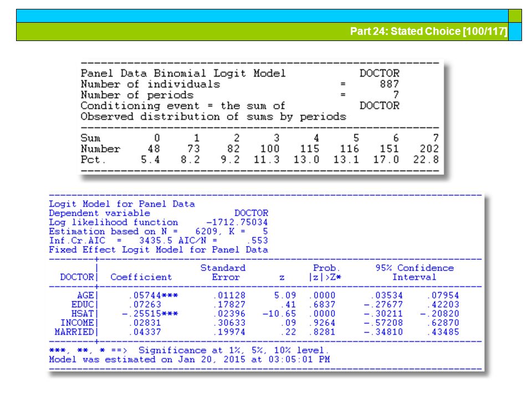
Task: Click the slide title 'Part 24: Stated Choice [100/117]'
Action: coord(428,31)
